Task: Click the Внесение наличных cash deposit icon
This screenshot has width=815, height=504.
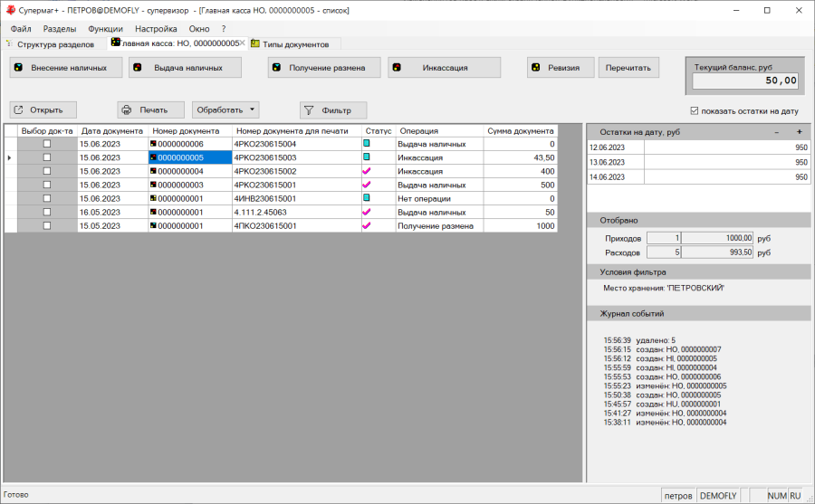Action: click(18, 68)
